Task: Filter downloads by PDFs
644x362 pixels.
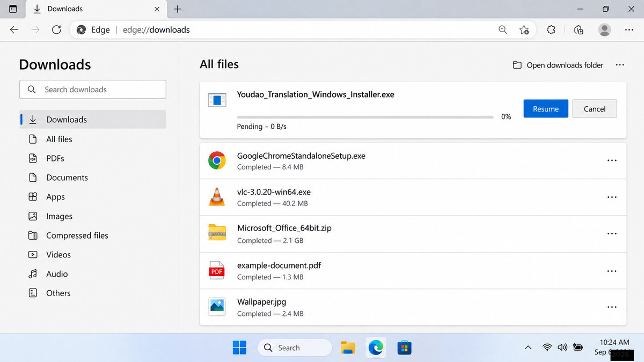Action: (93, 158)
